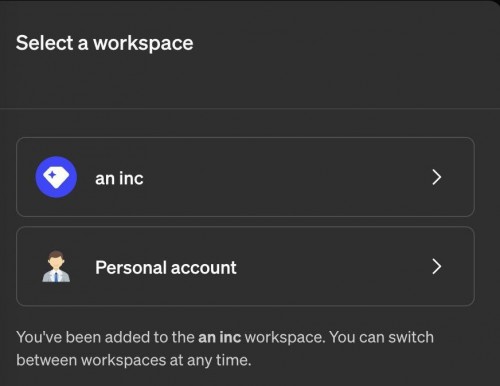Click bold 'an inc' in the notice text
Screen dimensions: 500x386
click(x=220, y=337)
